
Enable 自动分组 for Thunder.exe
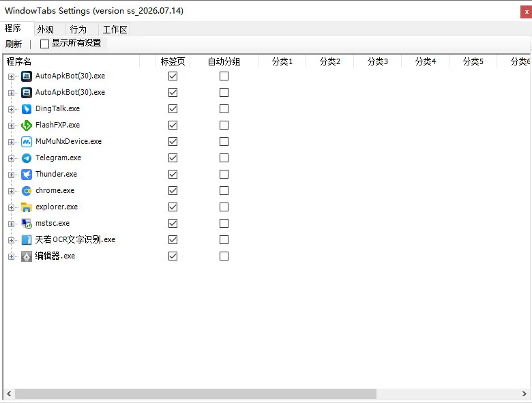(224, 175)
